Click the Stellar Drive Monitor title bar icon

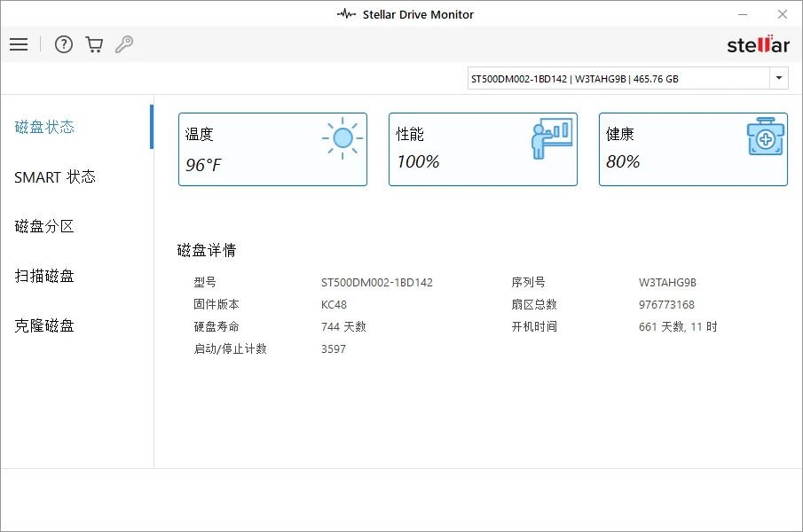(344, 14)
